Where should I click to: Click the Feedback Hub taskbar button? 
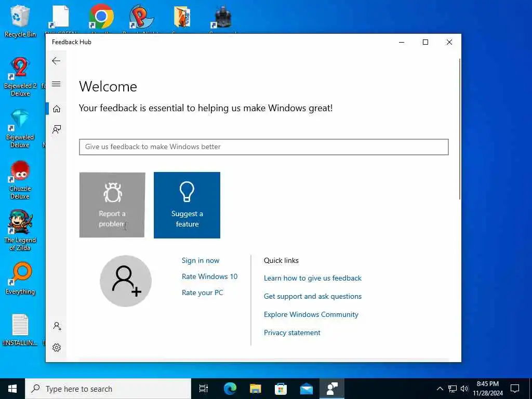pyautogui.click(x=332, y=389)
